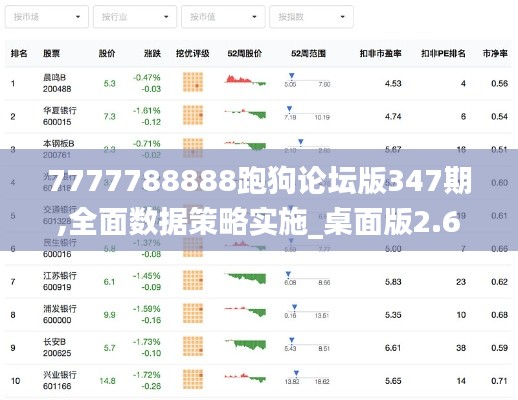Image resolution: width=518 pixels, height=400 pixels.
Task: Click the stock code 200488
Action: pyautogui.click(x=57, y=89)
